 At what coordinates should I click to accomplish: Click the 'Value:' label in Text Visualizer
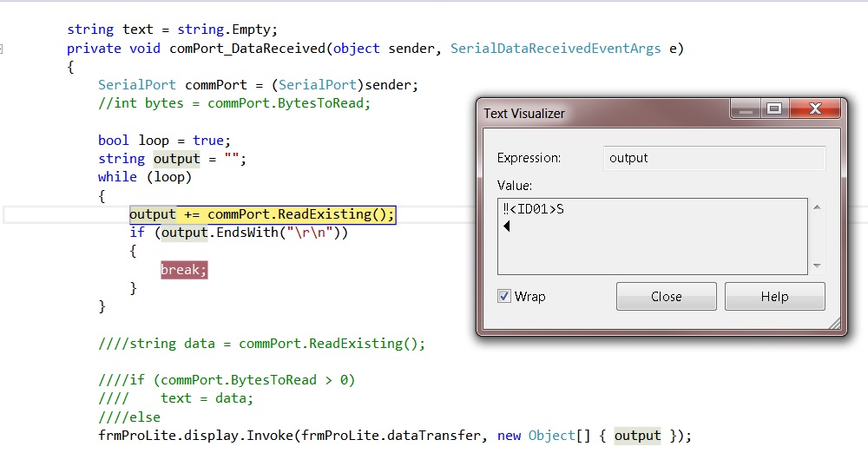(x=514, y=186)
